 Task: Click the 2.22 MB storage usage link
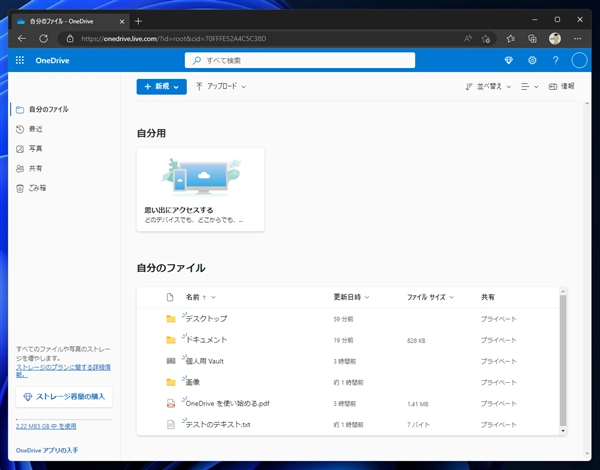46,426
